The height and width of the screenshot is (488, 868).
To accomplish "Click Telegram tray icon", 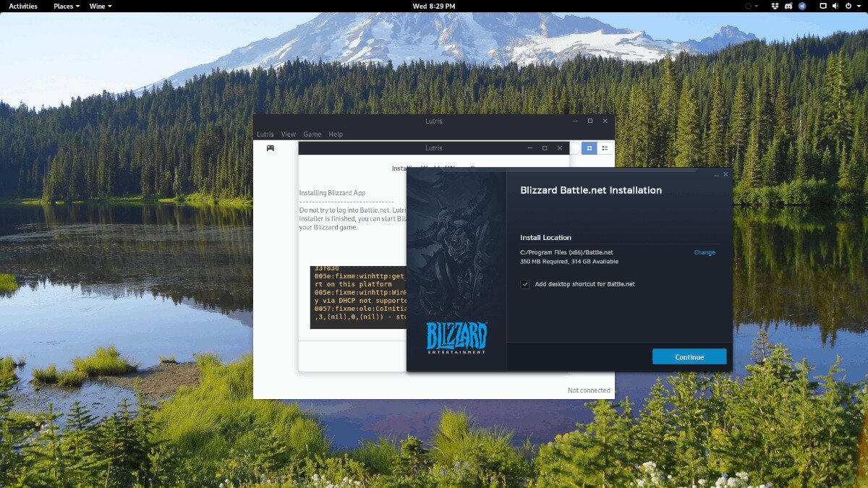I will click(x=801, y=6).
